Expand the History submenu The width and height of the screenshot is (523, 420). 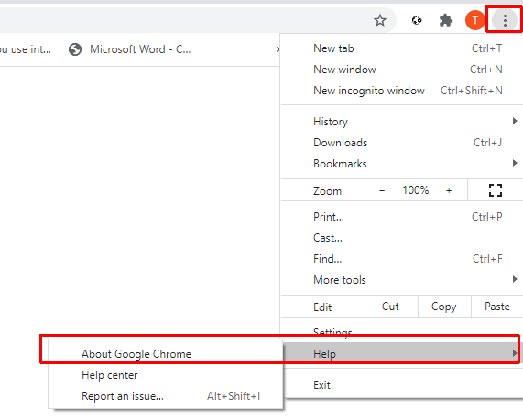point(402,122)
